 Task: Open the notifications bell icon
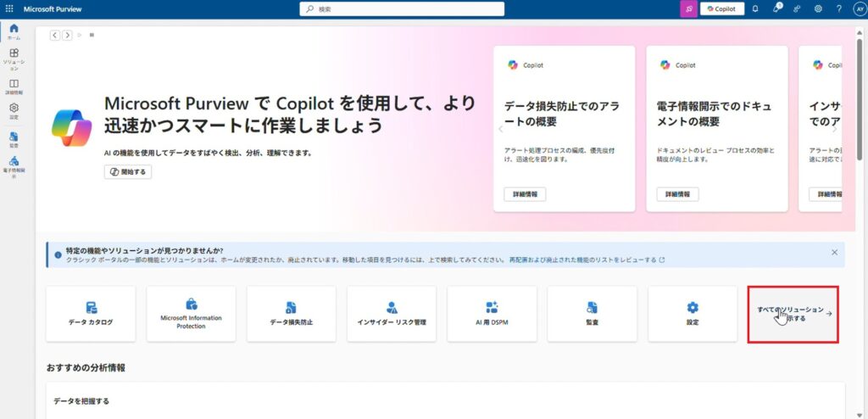[x=755, y=8]
